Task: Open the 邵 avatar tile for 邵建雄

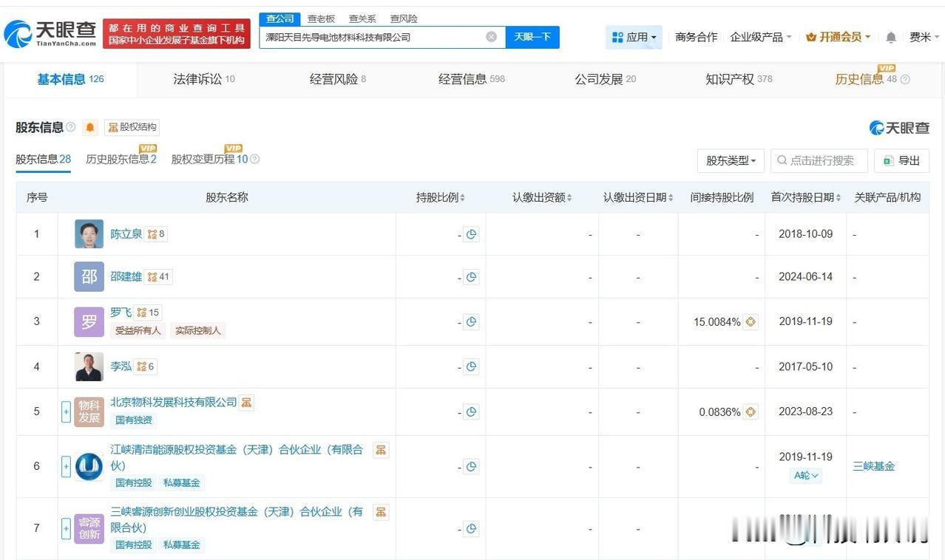Action: (x=89, y=277)
